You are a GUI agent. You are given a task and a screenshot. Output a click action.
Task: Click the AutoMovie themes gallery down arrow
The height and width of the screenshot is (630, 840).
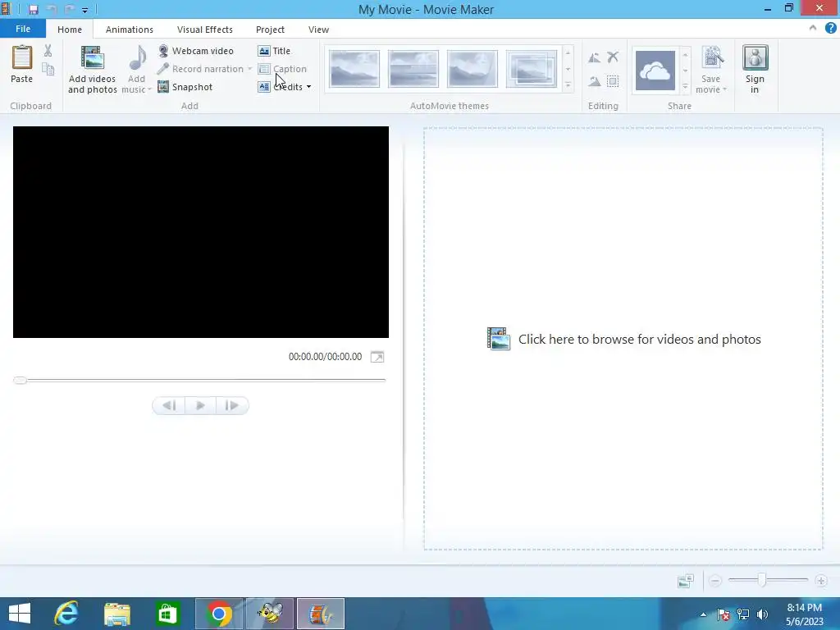click(x=568, y=70)
